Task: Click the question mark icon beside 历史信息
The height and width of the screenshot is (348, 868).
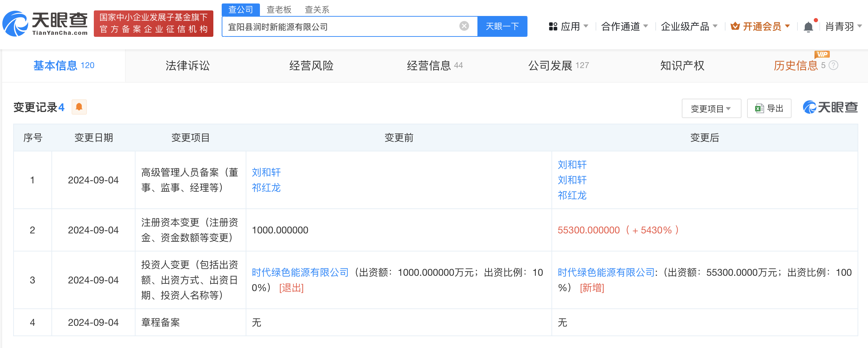Action: (834, 65)
